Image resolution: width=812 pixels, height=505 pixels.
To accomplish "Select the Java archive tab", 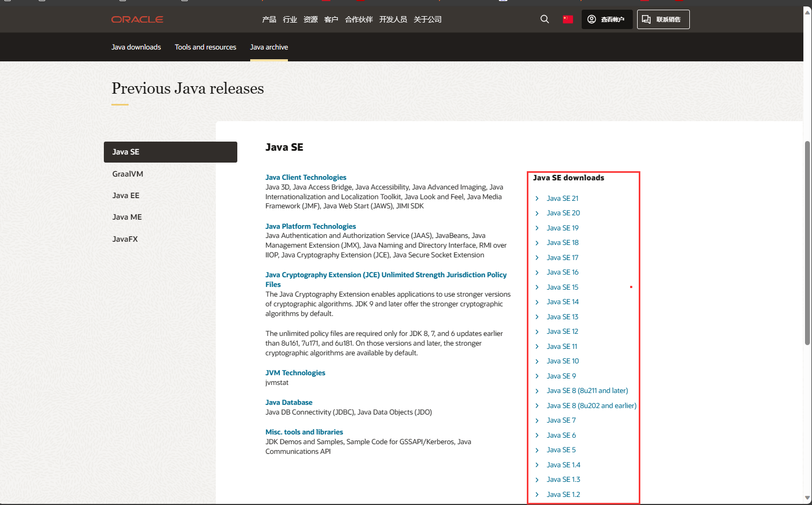I will [269, 47].
